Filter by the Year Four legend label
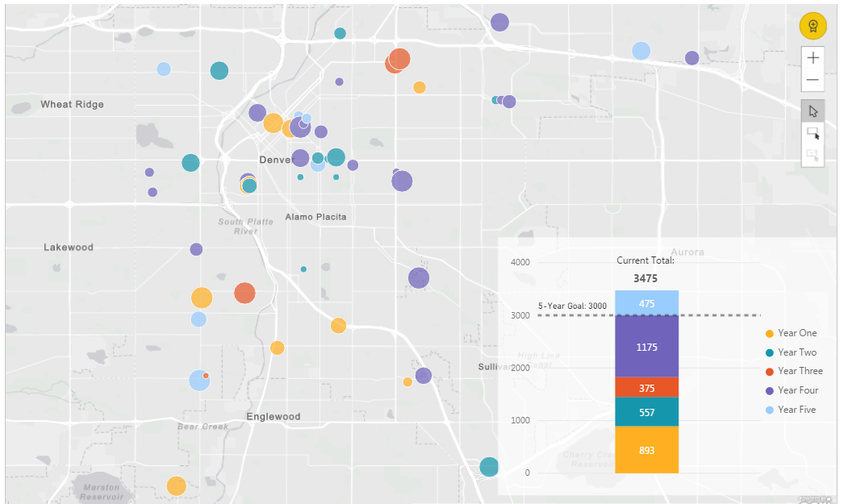This screenshot has width=848, height=504. pyautogui.click(x=798, y=390)
